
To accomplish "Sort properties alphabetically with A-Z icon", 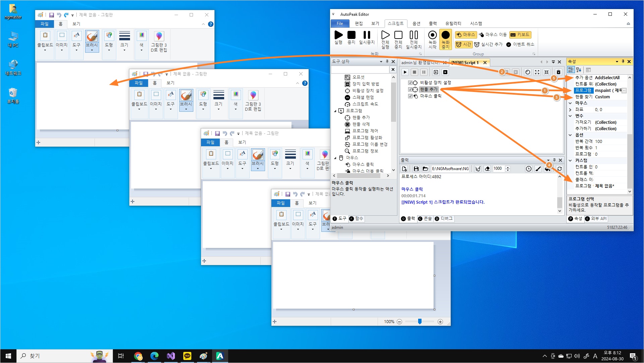I will (x=579, y=70).
